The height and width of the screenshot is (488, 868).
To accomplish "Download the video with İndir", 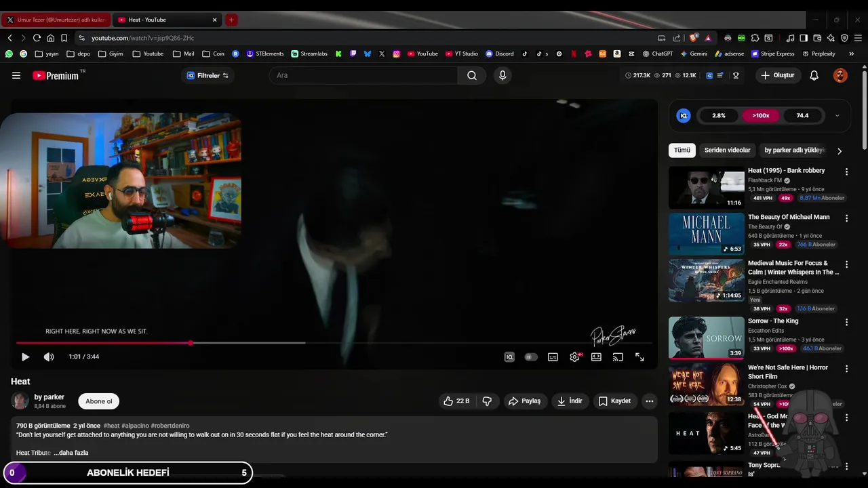I will [570, 401].
